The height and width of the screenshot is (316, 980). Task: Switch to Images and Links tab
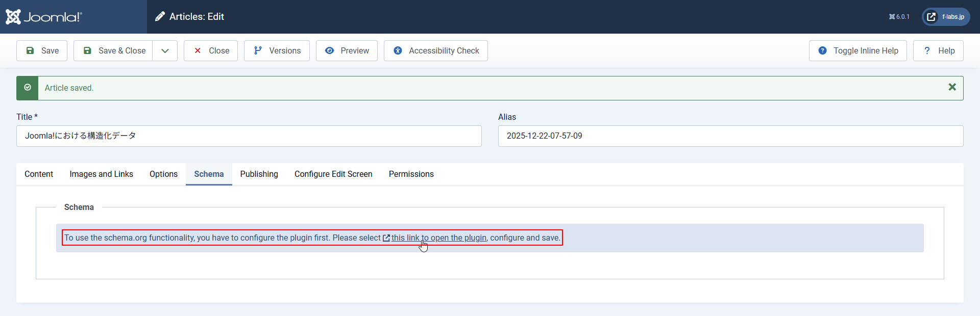click(101, 174)
